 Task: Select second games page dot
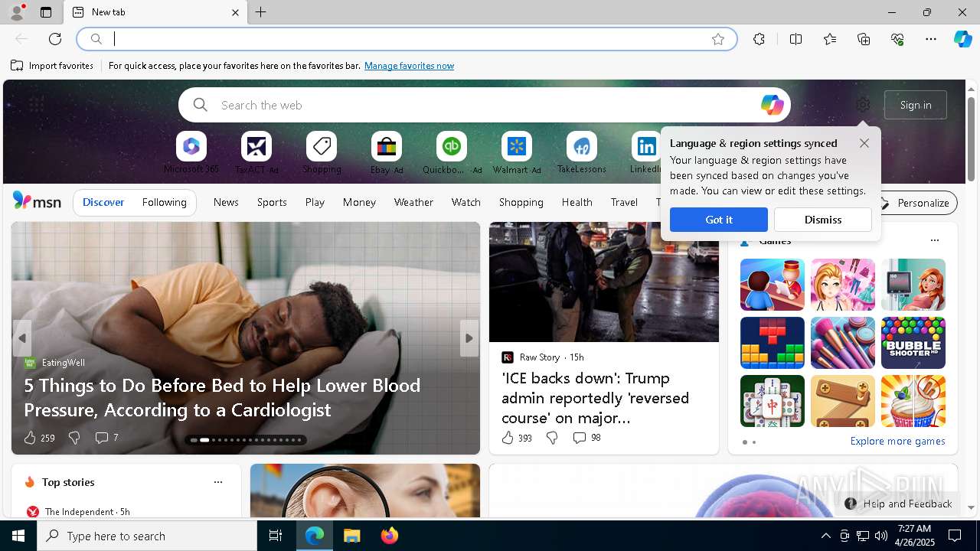pos(754,442)
